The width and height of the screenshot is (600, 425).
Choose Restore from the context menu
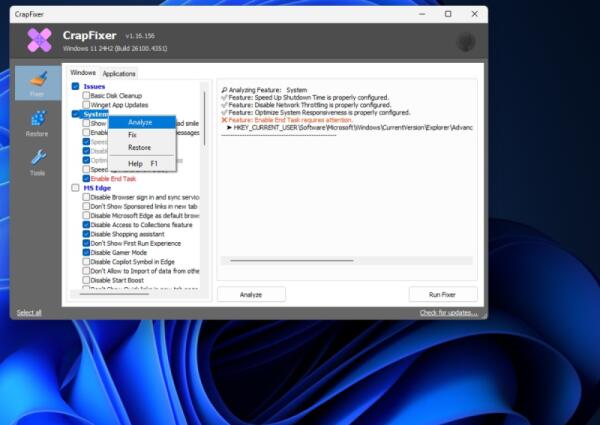[x=139, y=148]
